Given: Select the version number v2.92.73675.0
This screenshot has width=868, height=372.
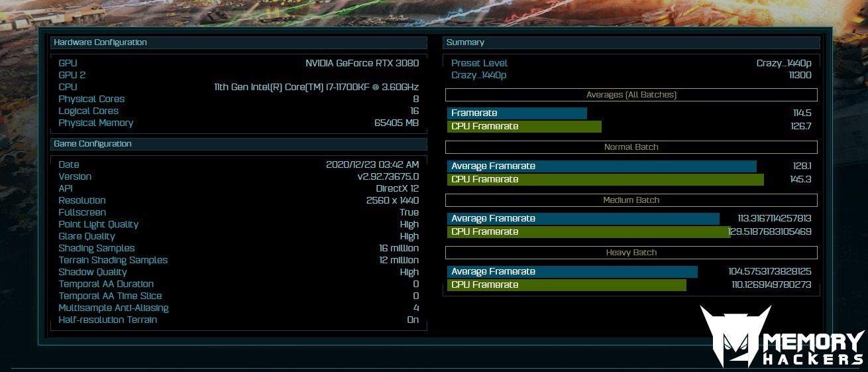Looking at the screenshot, I should (x=388, y=177).
